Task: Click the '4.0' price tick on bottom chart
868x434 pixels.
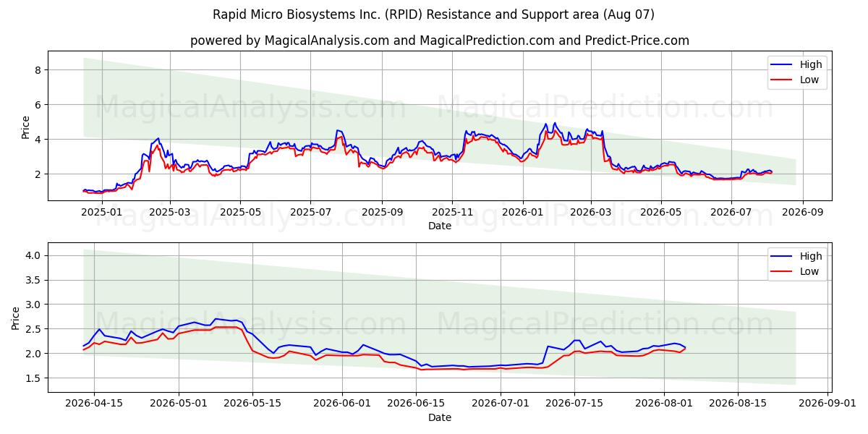Action: pos(34,255)
